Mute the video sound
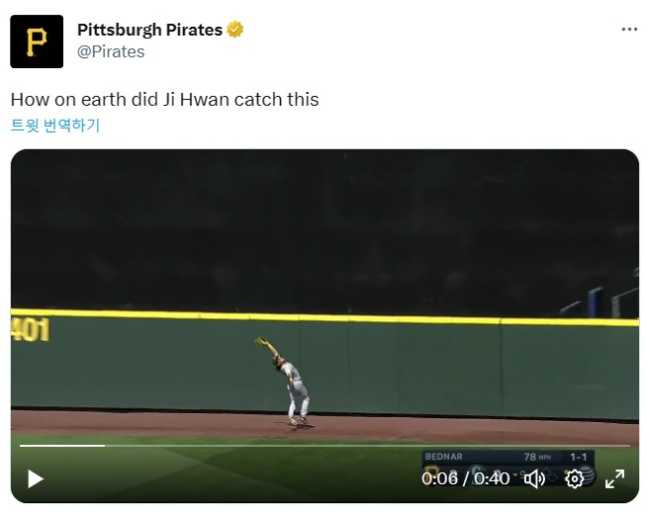The image size is (647, 512). pos(534,479)
